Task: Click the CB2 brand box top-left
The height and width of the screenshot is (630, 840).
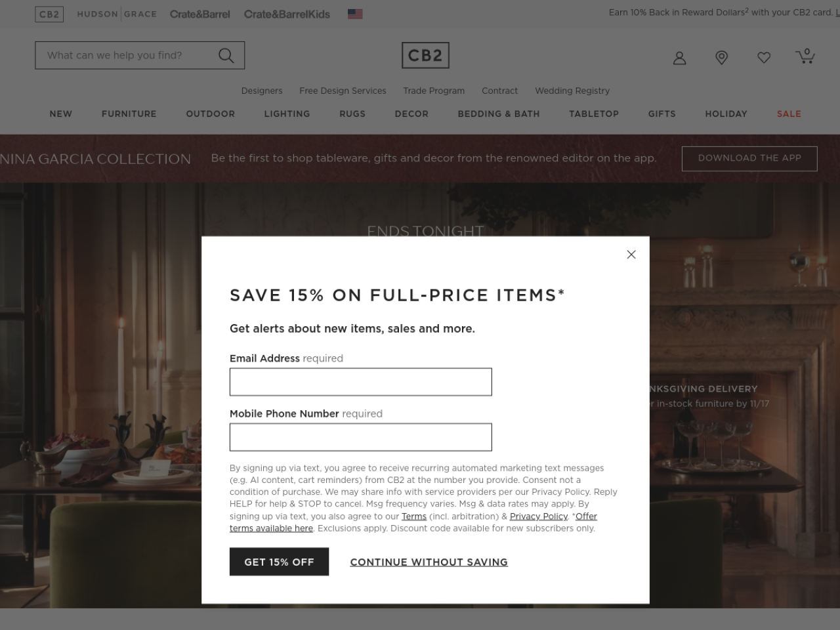Action: 49,14
